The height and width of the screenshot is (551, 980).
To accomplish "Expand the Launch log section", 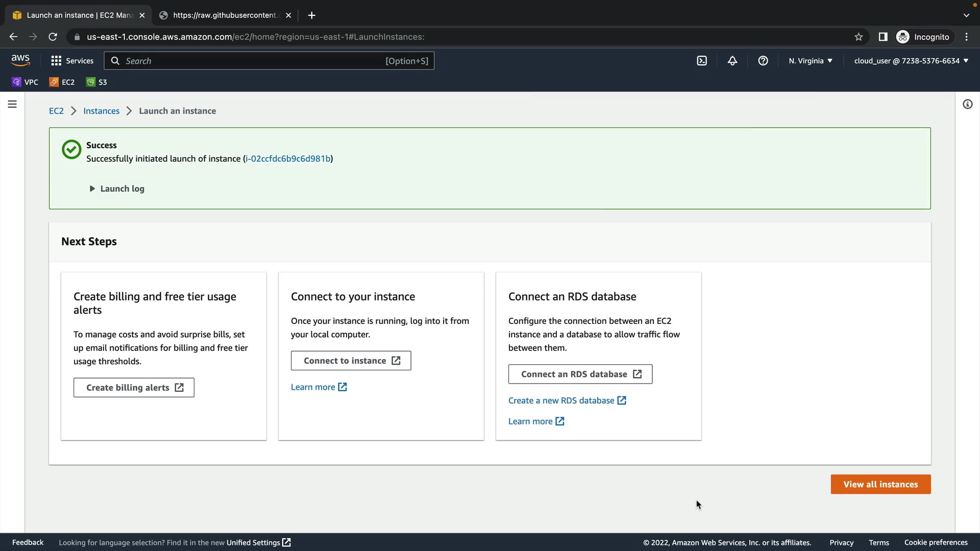I will pos(117,189).
